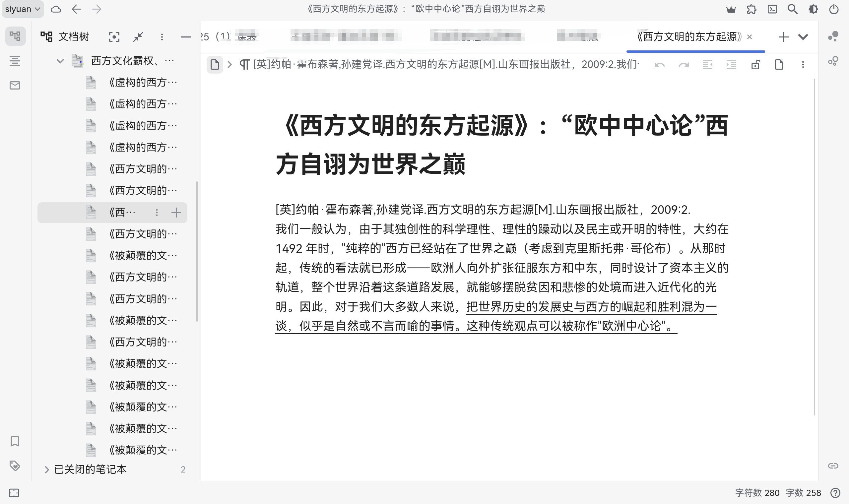The width and height of the screenshot is (849, 504).
Task: Focus current document using the target icon
Action: click(114, 37)
